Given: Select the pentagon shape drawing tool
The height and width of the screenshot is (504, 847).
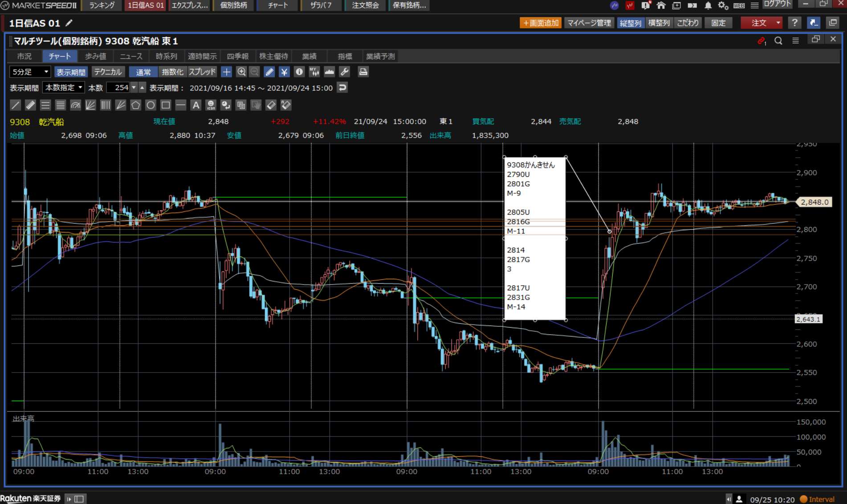Looking at the screenshot, I should [x=135, y=105].
